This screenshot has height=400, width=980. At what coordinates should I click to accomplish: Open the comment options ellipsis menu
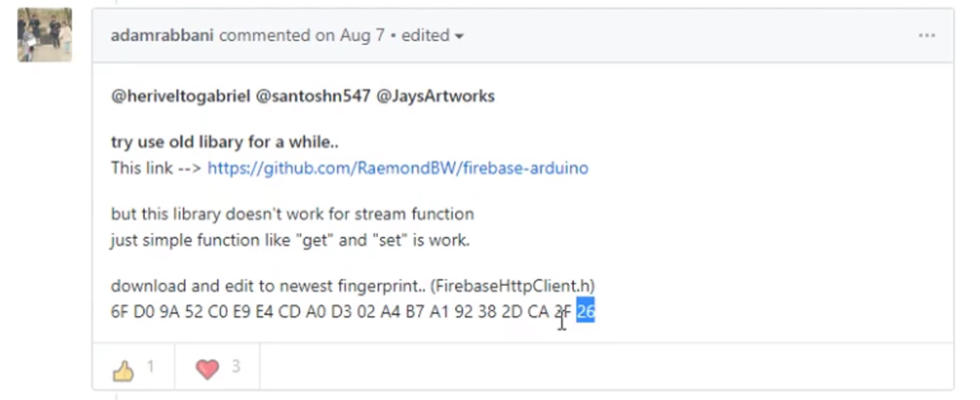pyautogui.click(x=926, y=35)
